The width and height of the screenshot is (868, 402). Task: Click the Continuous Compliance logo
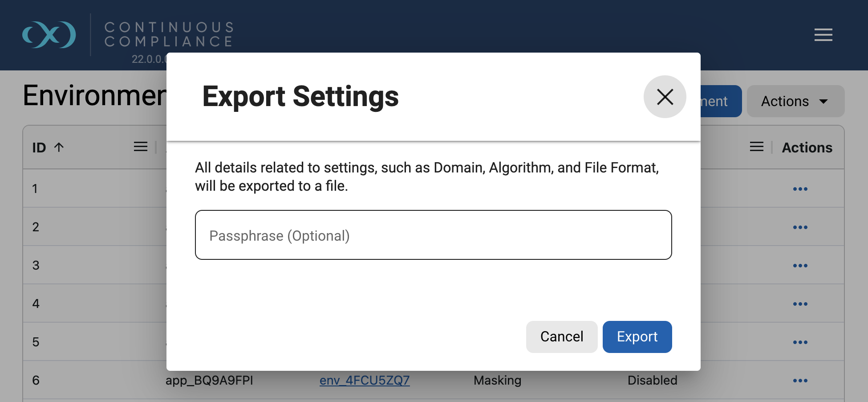pos(50,34)
